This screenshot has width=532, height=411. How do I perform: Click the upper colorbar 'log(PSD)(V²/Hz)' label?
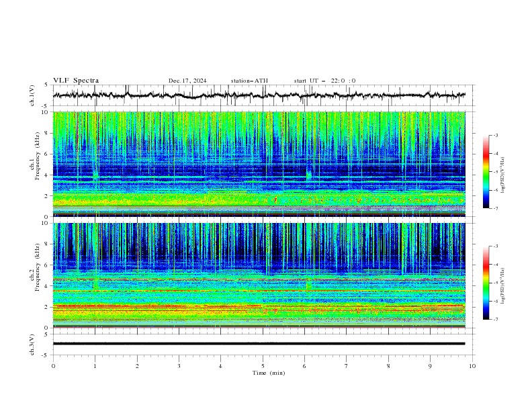(502, 175)
